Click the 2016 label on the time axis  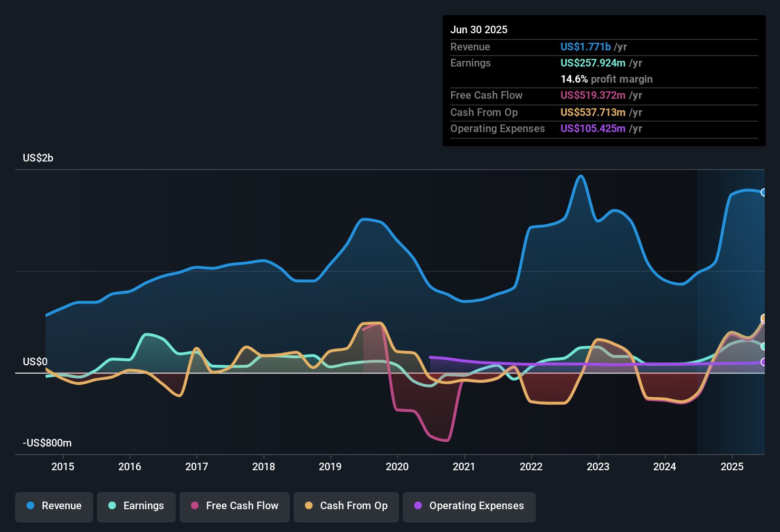pyautogui.click(x=130, y=466)
